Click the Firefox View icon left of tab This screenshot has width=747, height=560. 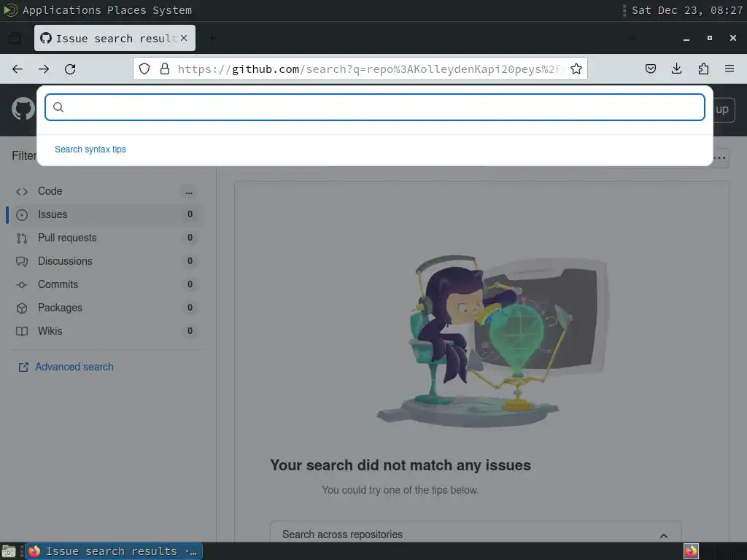pos(15,38)
